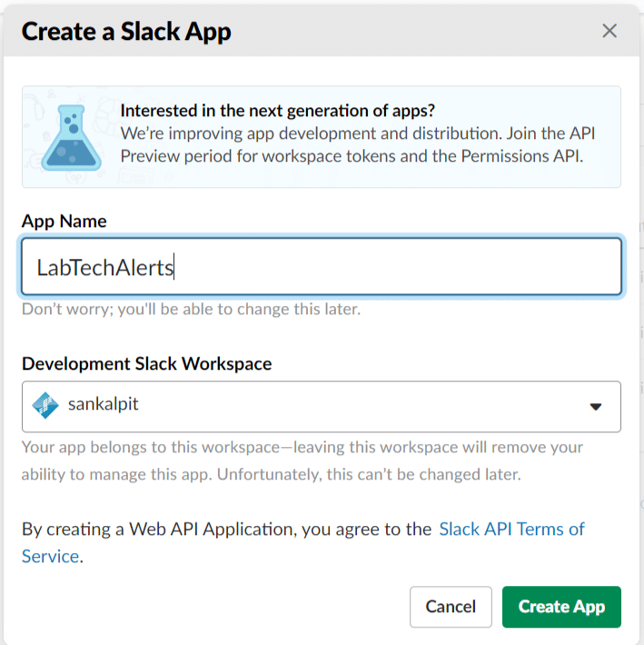Click the sankalpit workspace logo icon
Screen dimensions: 644x645
(45, 405)
